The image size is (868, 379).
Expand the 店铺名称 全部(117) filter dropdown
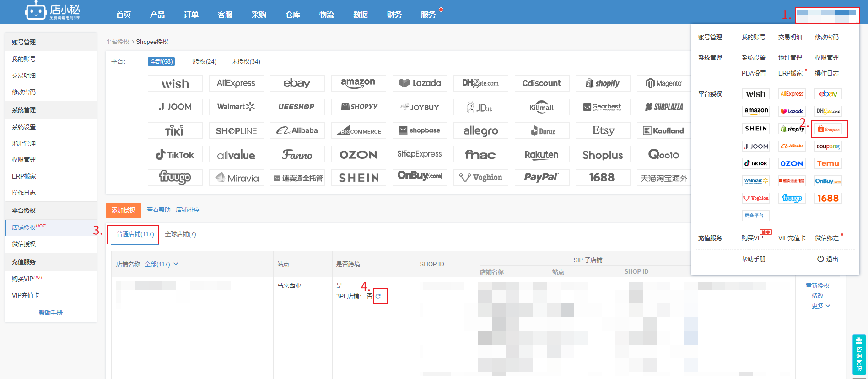(162, 264)
